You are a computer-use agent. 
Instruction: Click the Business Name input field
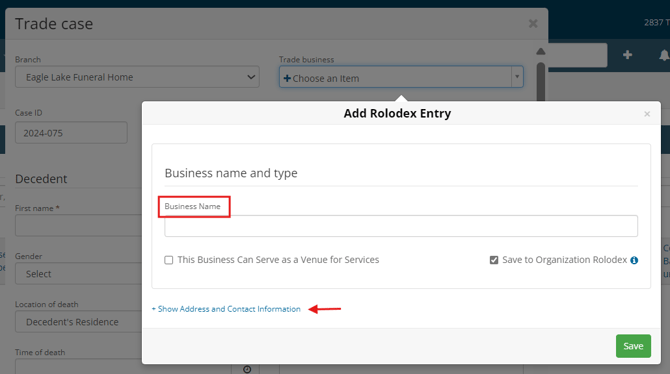(401, 226)
